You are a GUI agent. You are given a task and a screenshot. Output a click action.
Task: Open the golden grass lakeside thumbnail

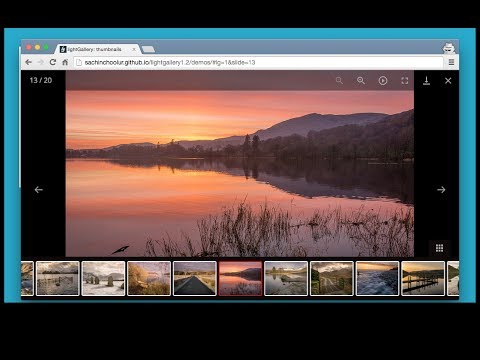(x=149, y=279)
